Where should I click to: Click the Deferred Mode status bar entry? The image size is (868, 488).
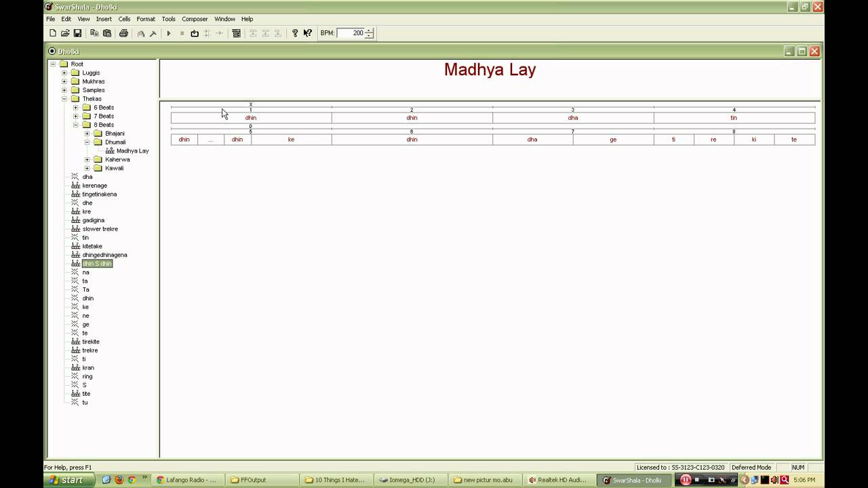click(x=751, y=468)
